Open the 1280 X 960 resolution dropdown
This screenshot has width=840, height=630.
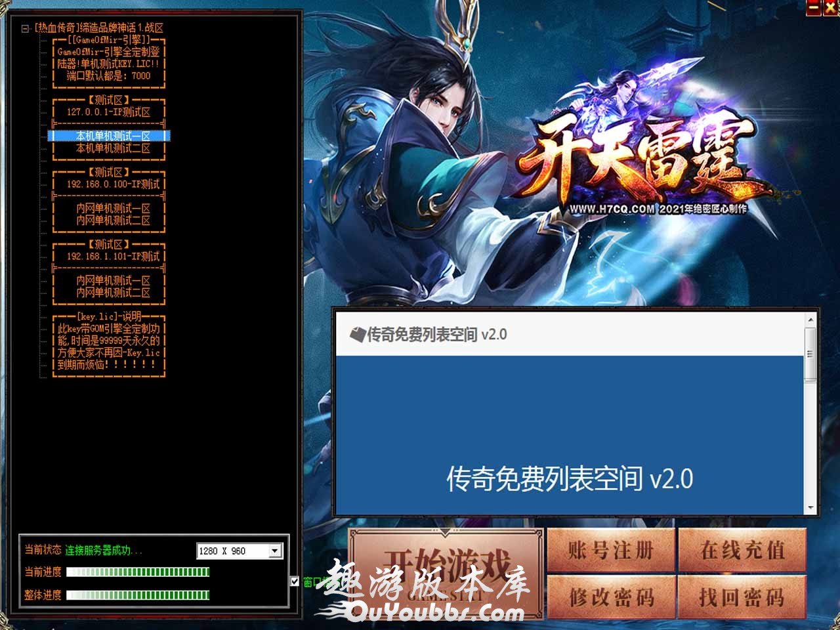point(275,551)
